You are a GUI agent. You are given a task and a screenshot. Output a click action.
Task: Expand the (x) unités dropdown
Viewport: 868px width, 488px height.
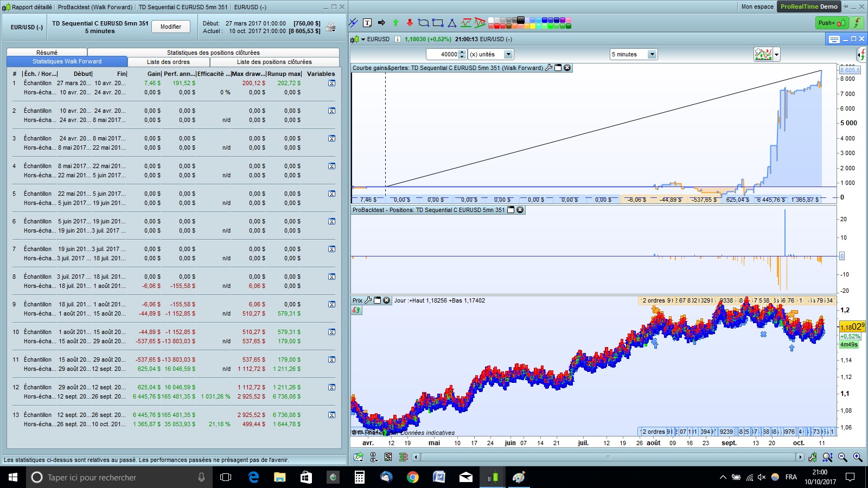(x=508, y=54)
